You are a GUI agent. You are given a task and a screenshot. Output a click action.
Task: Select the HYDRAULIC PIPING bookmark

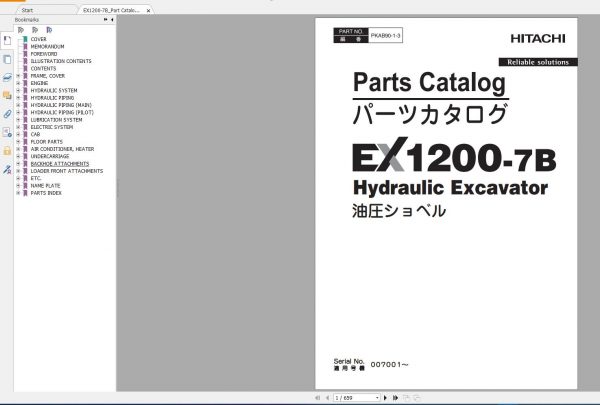point(52,98)
